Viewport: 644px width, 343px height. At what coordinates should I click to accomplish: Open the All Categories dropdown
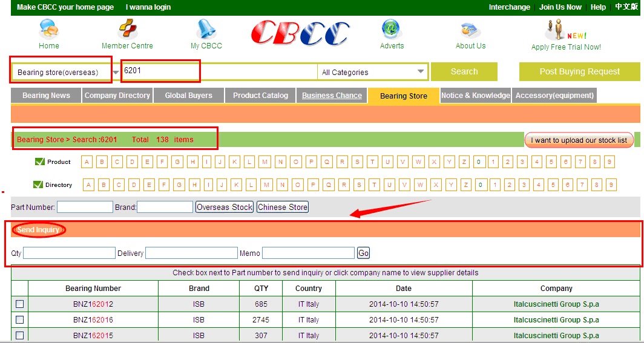click(421, 72)
